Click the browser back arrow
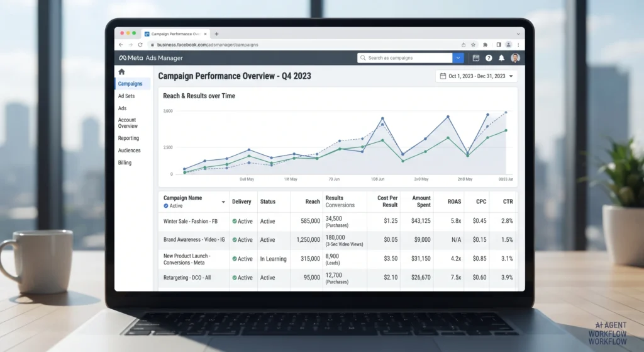This screenshot has width=644, height=352. click(121, 45)
